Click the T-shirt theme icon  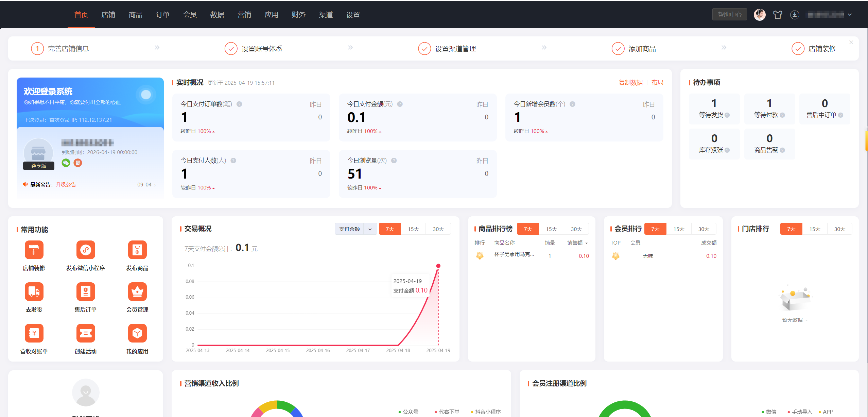click(x=778, y=15)
